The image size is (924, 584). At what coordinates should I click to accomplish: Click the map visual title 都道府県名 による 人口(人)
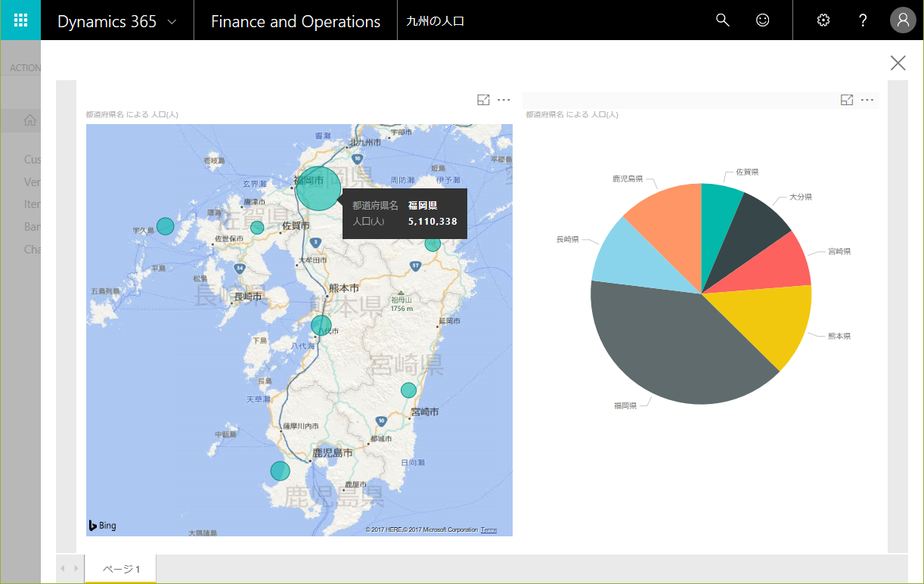click(132, 115)
